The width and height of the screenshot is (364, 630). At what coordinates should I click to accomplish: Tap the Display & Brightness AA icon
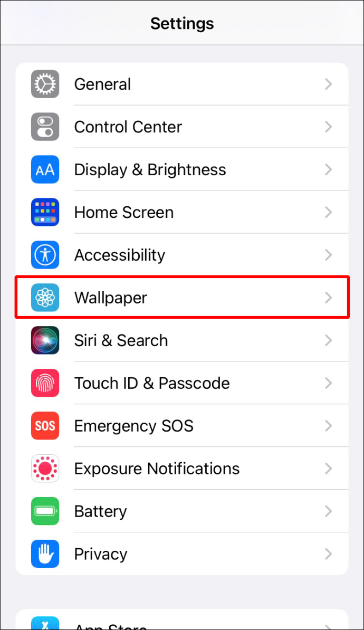45,169
